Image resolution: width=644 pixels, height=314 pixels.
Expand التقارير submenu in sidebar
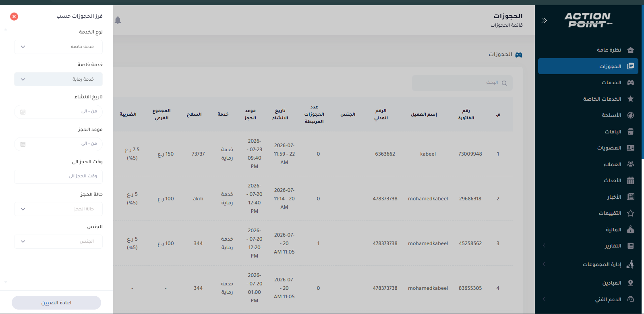point(588,246)
